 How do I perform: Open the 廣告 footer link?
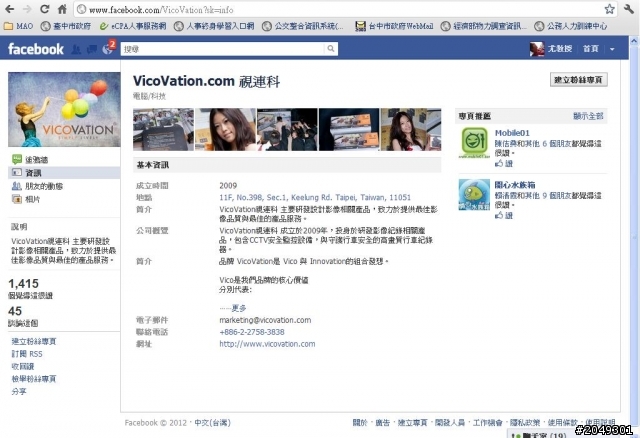tap(382, 423)
